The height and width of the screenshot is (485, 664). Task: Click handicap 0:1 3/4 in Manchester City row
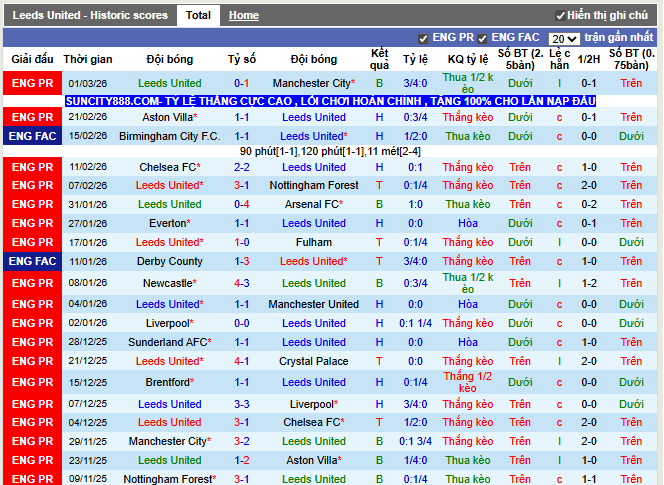click(x=415, y=441)
